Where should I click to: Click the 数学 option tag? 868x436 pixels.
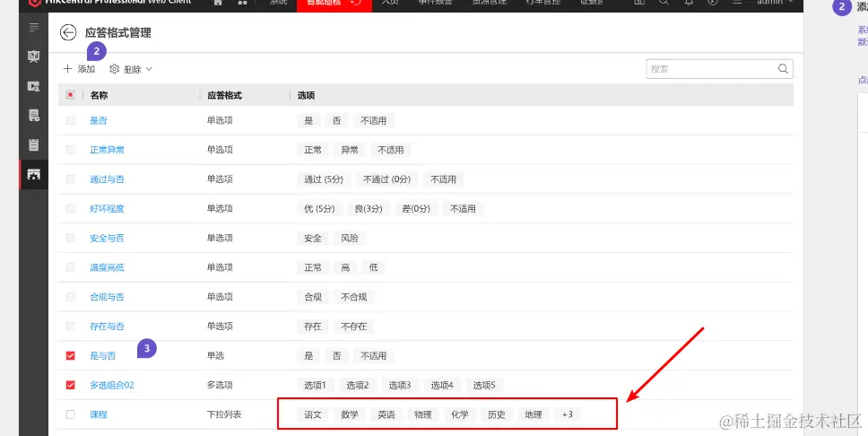[350, 414]
